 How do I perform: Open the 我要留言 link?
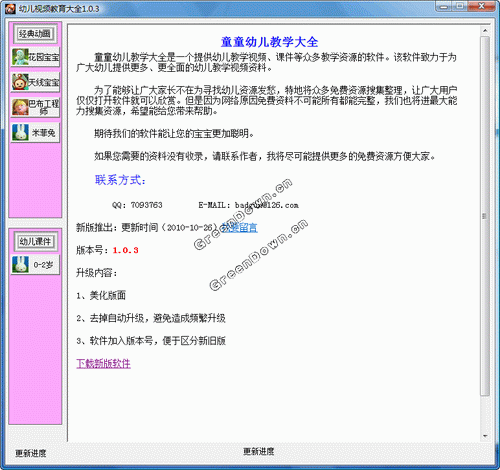click(239, 227)
